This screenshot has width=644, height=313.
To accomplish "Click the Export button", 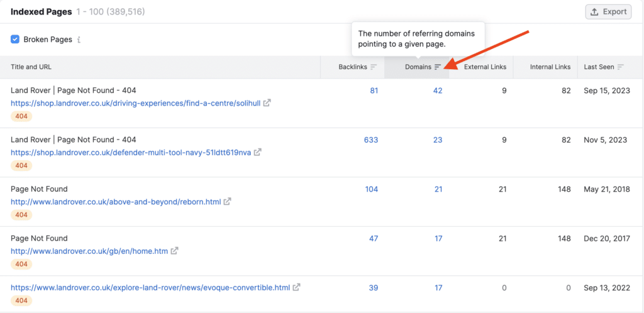I will click(608, 12).
